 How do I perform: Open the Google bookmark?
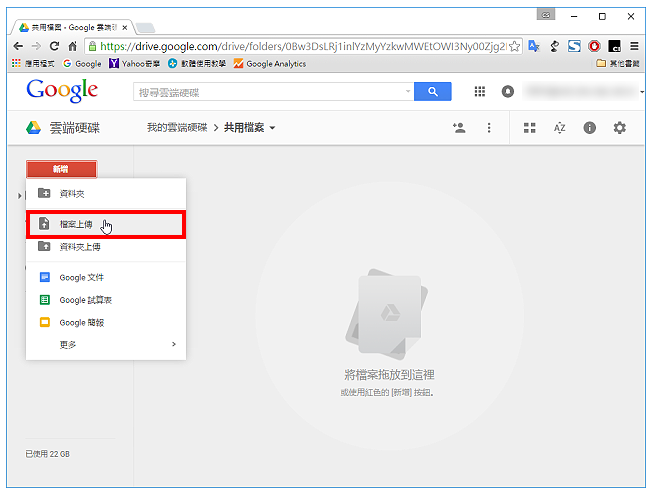click(82, 63)
